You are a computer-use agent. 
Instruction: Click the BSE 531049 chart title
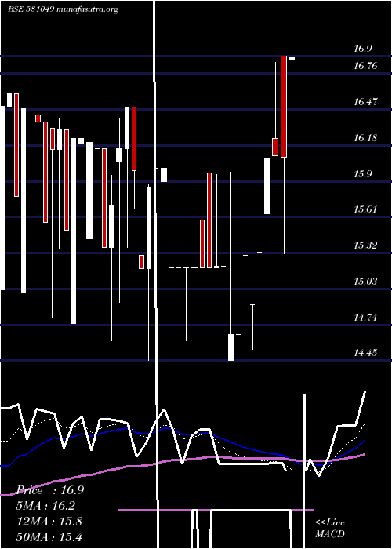point(63,9)
